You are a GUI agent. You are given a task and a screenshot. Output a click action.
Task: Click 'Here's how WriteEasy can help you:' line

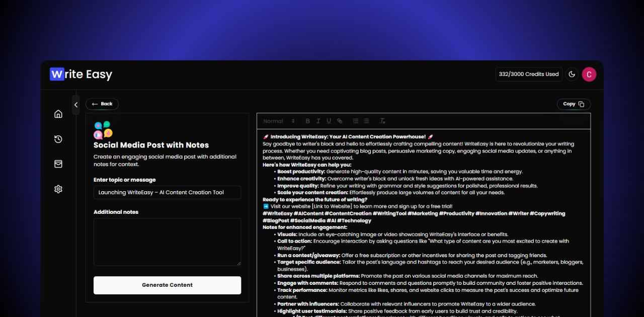(x=307, y=165)
